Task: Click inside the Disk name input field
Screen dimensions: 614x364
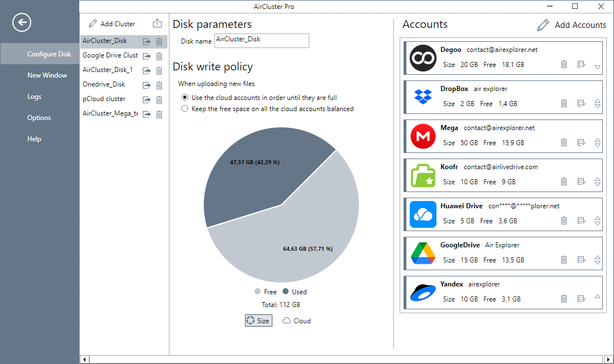Action: point(261,41)
